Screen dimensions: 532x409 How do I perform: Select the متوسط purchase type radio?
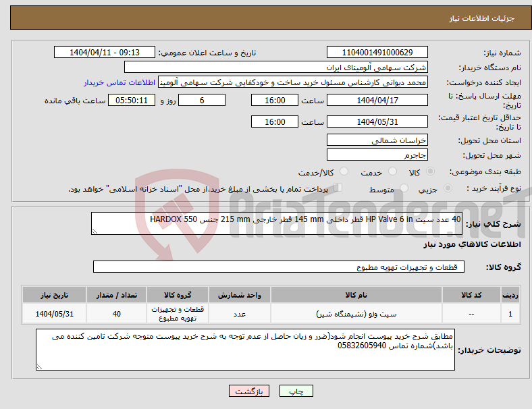click(x=404, y=188)
